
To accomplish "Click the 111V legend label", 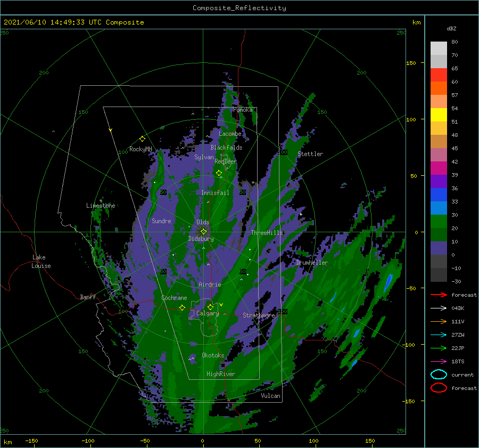I will (x=458, y=321).
